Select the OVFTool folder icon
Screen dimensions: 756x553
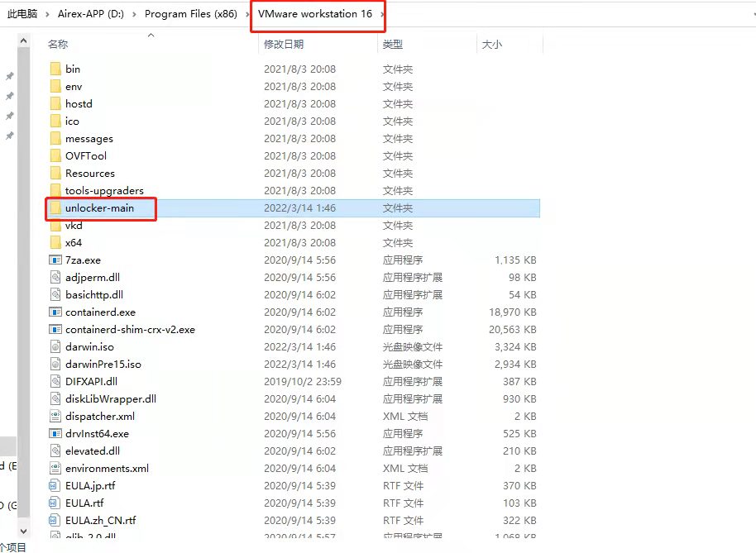tap(55, 155)
